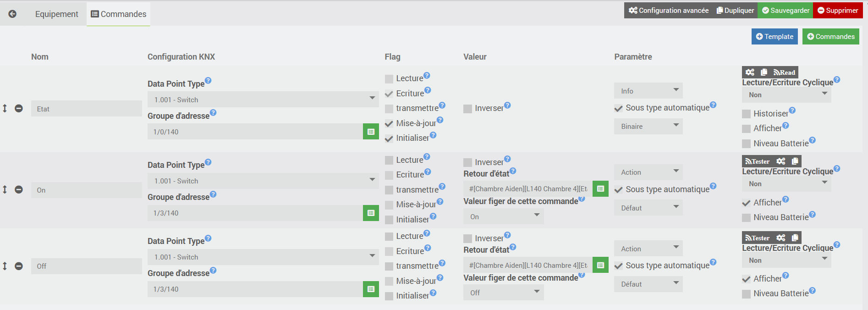Click the Off command name field

[86, 266]
